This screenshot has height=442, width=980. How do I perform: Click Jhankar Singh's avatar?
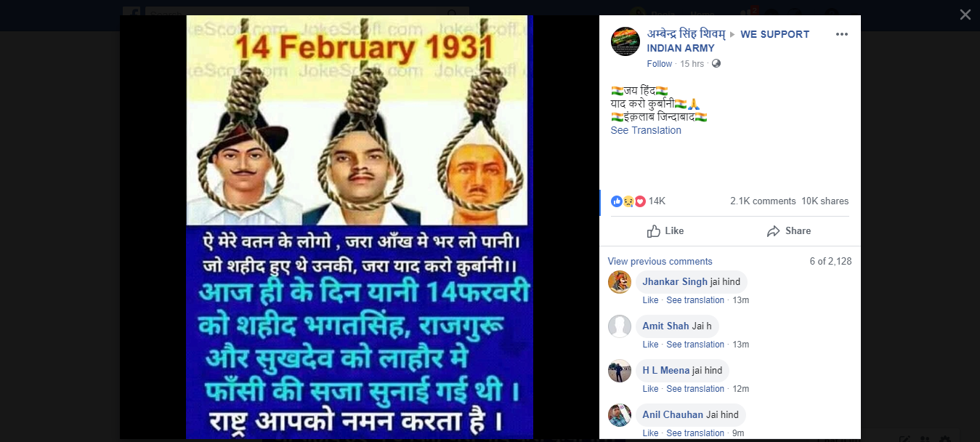[620, 282]
